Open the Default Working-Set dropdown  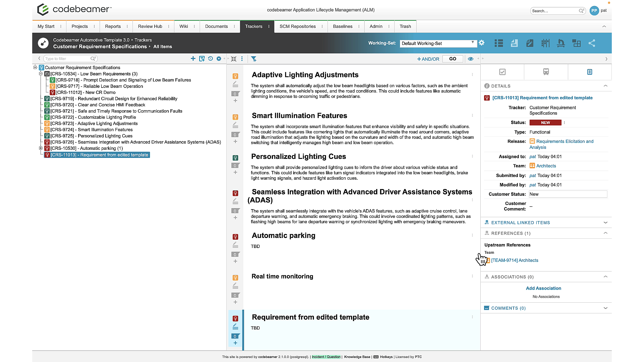(438, 43)
